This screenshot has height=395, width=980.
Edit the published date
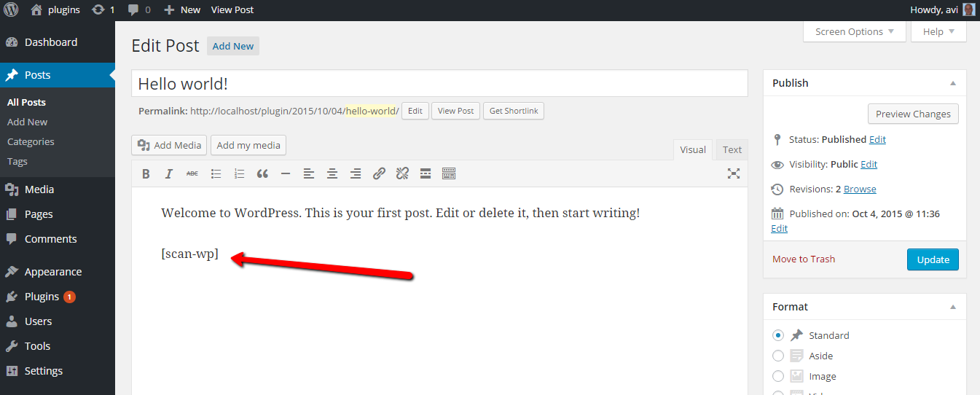pyautogui.click(x=779, y=228)
